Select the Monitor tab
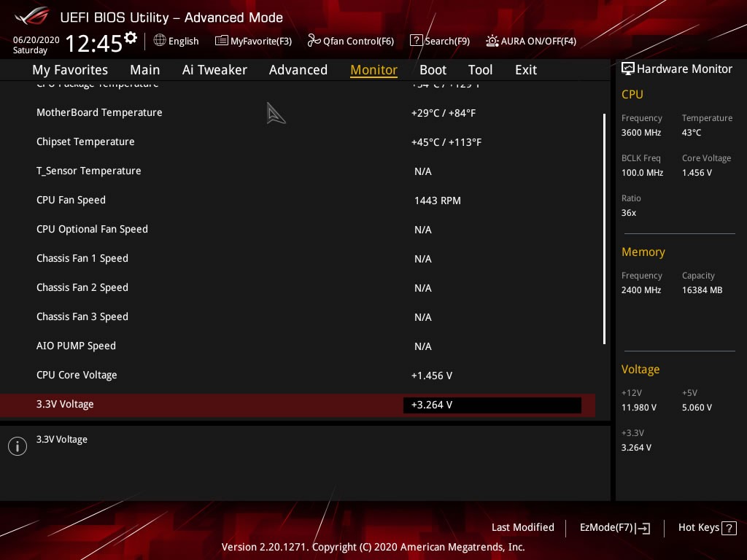The image size is (747, 560). coord(374,70)
